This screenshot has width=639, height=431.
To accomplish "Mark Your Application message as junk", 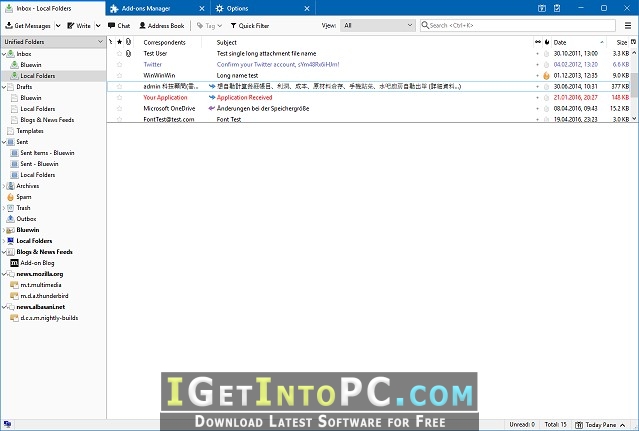I will pos(546,97).
